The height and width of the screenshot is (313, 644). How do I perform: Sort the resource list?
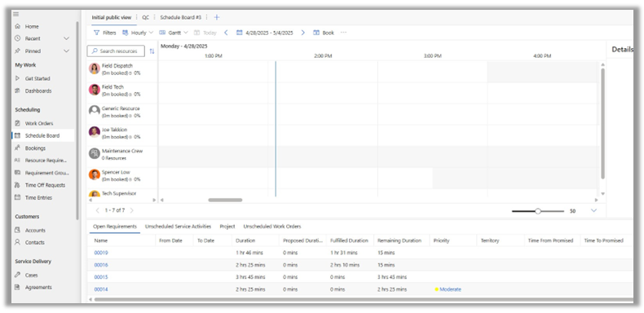pos(152,51)
